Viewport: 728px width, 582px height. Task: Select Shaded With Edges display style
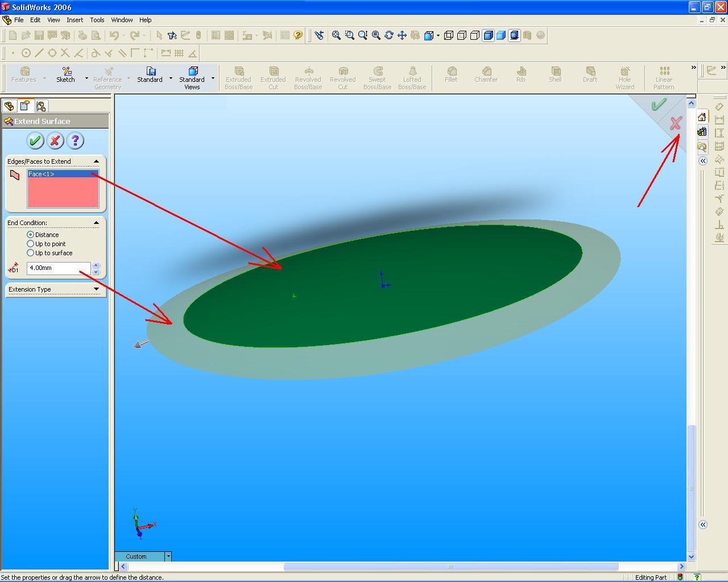pos(488,35)
